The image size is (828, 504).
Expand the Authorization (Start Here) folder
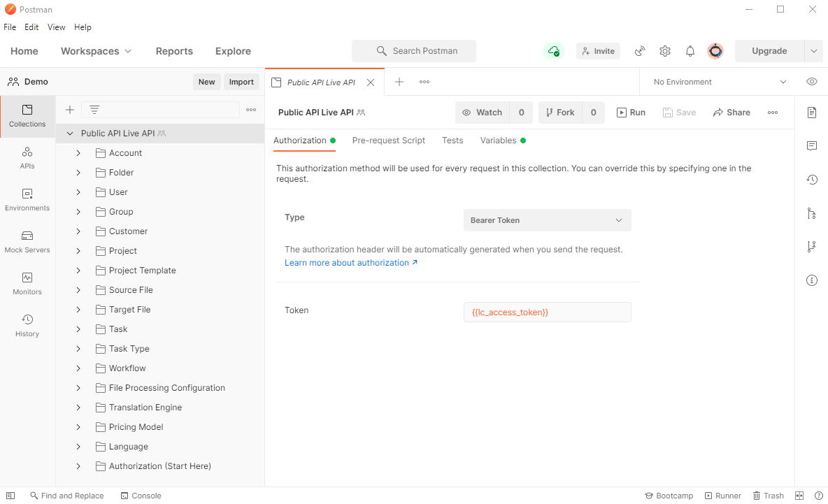(x=78, y=466)
